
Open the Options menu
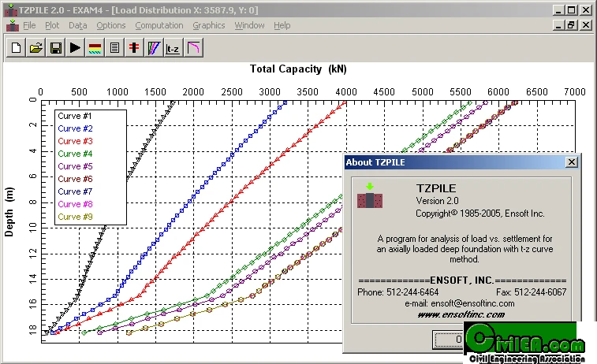110,25
